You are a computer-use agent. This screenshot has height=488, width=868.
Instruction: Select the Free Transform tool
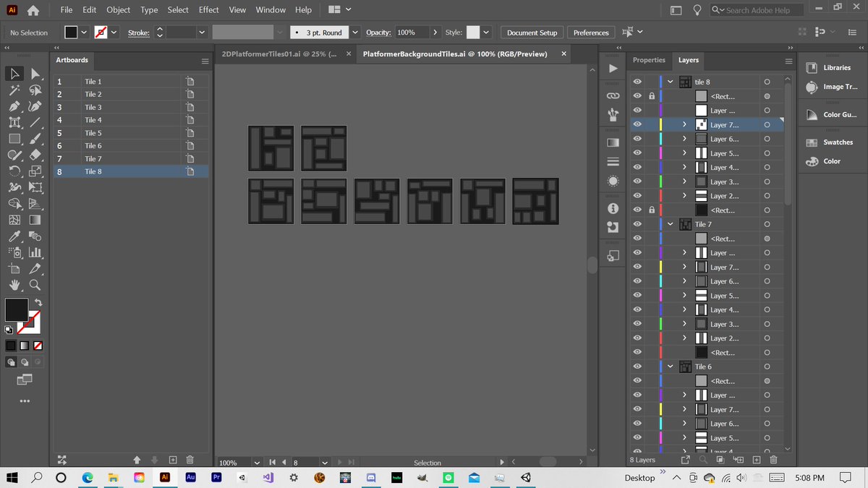click(x=35, y=187)
